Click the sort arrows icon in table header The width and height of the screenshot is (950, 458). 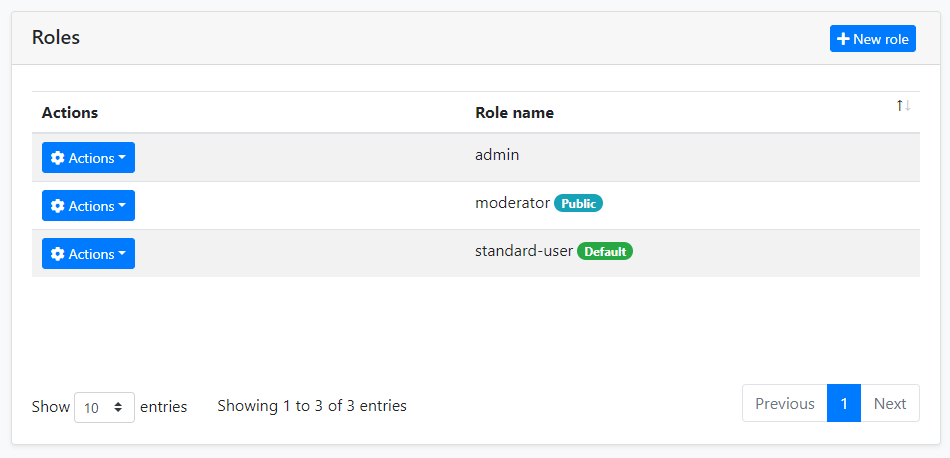coord(903,106)
